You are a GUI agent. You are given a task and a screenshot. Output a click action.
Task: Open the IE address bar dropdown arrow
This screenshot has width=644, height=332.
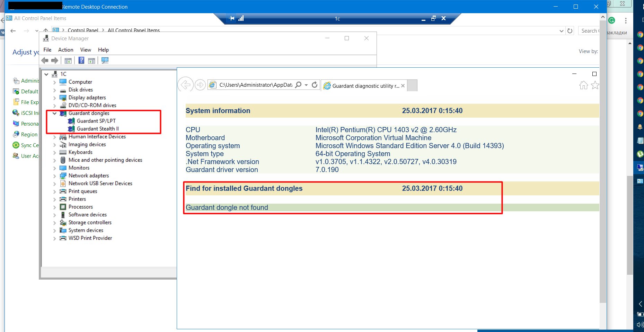tap(306, 85)
